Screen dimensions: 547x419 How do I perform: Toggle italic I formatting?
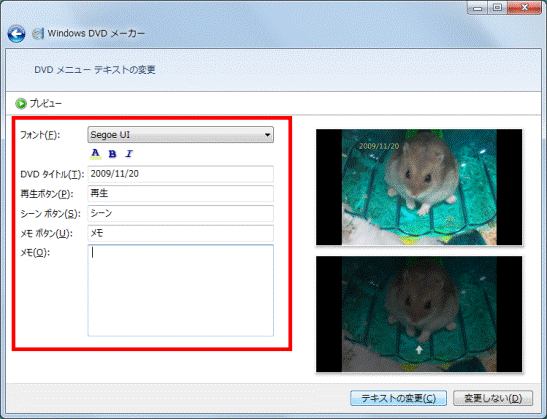[129, 154]
